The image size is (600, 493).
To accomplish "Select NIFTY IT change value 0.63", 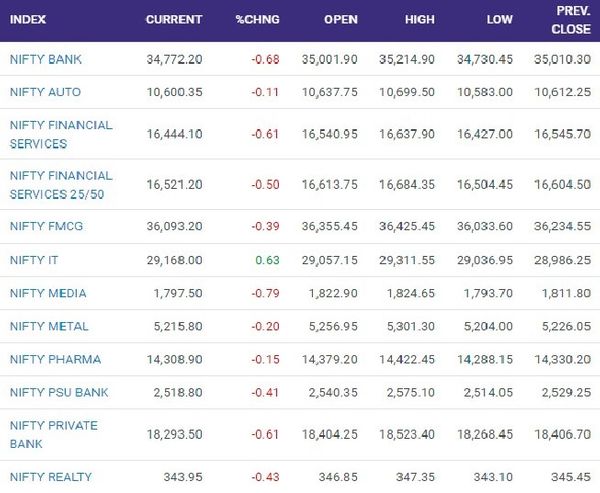I will (267, 260).
